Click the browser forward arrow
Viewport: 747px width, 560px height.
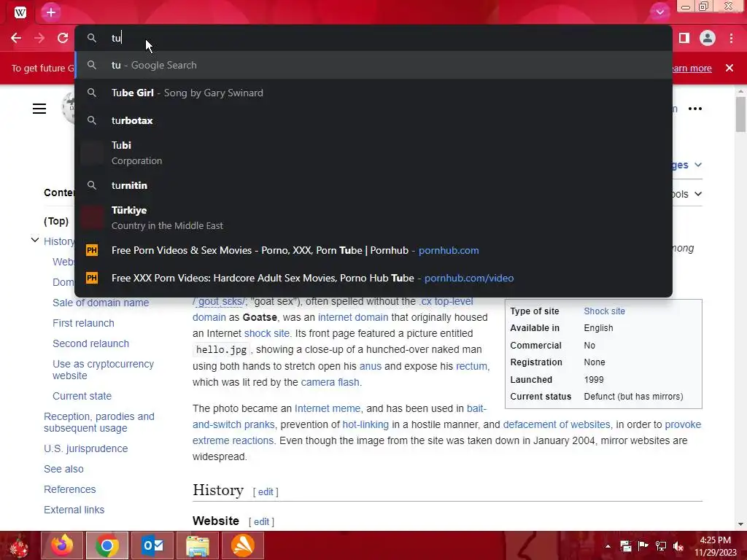39,38
